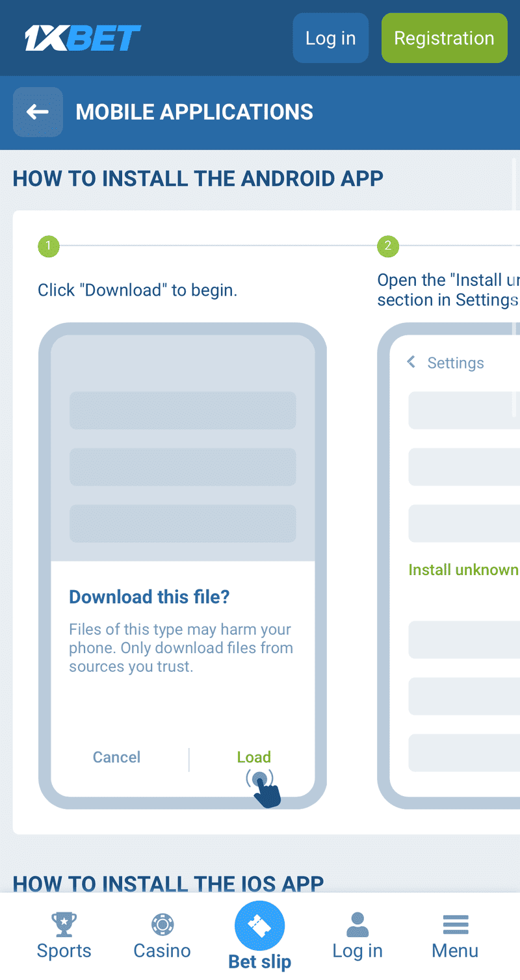Click the green Registration button

click(444, 38)
